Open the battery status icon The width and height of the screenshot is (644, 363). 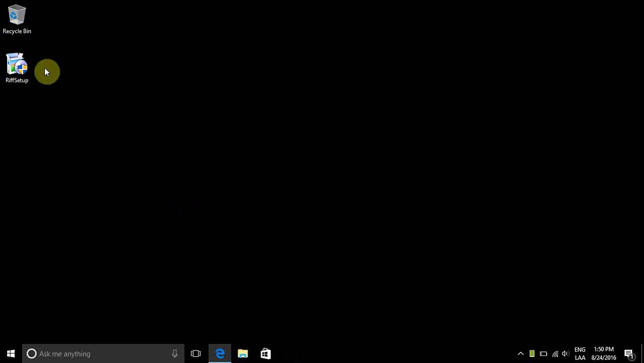pos(543,354)
